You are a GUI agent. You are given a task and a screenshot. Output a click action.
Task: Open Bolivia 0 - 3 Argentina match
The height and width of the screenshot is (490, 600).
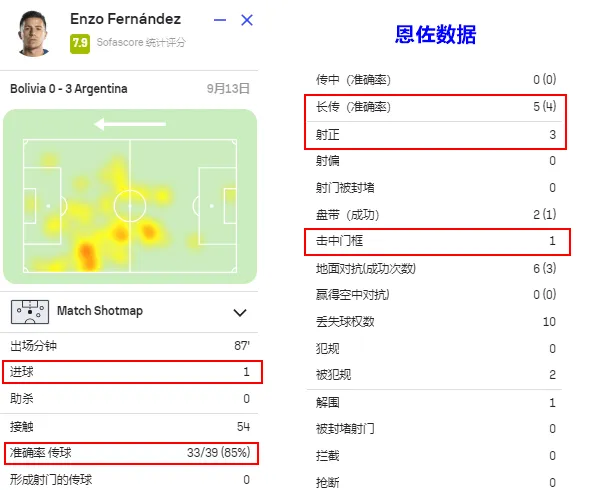click(69, 89)
